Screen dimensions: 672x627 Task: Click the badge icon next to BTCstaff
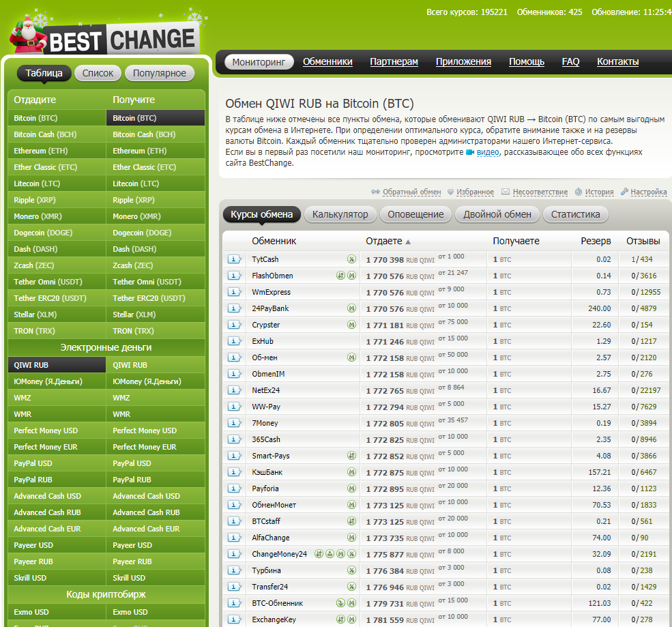coord(351,521)
